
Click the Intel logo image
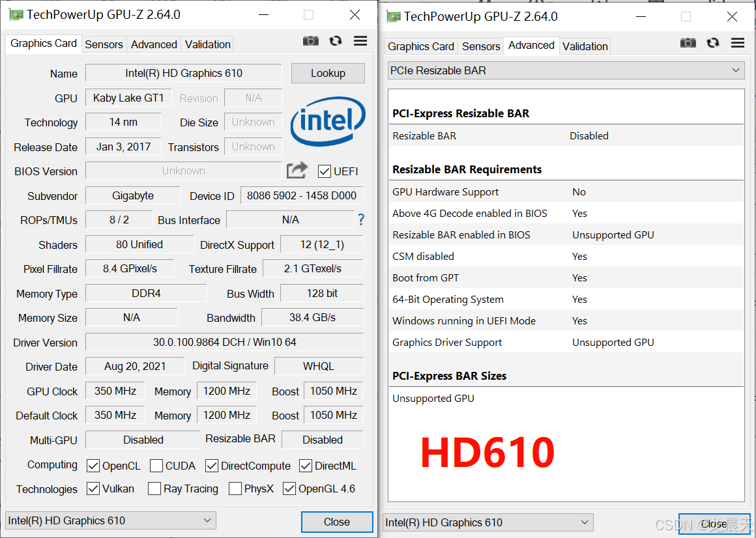coord(328,120)
